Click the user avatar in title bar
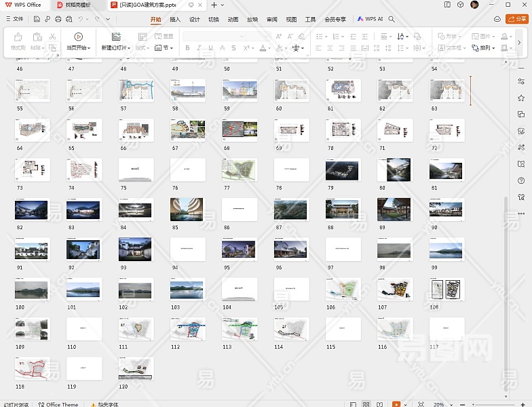532x407 pixels. pyautogui.click(x=474, y=5)
